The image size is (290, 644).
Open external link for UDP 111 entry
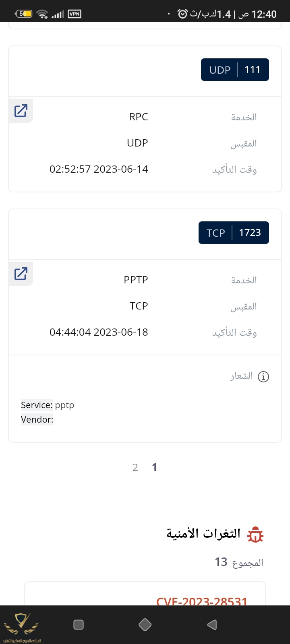(21, 111)
